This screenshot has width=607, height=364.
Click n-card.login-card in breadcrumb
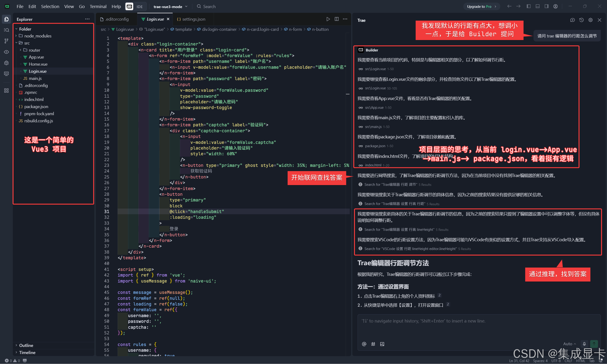pos(260,29)
